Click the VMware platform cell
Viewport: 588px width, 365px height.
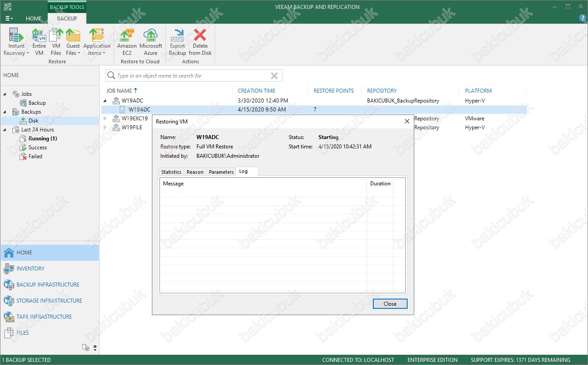474,119
